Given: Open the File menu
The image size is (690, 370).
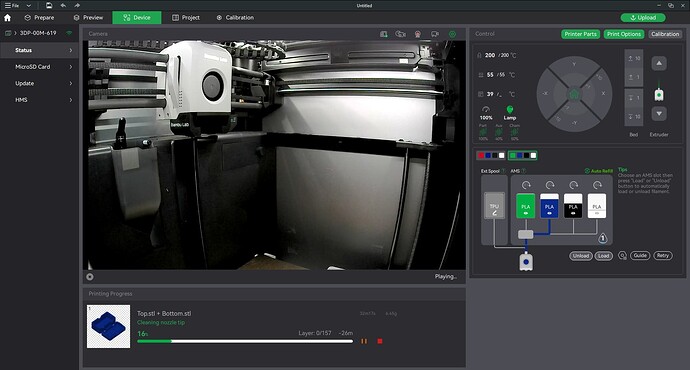Looking at the screenshot, I should [12, 5].
